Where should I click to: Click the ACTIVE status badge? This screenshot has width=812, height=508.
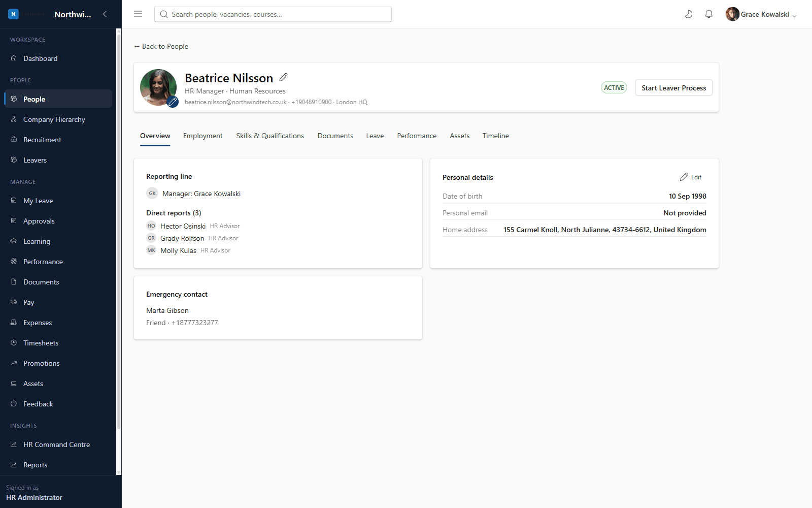point(614,87)
